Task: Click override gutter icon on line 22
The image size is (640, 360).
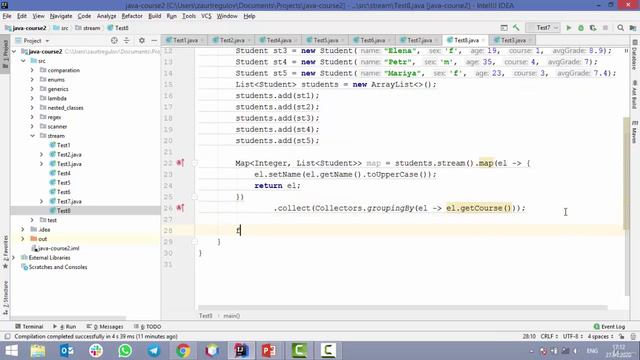Action: point(180,163)
